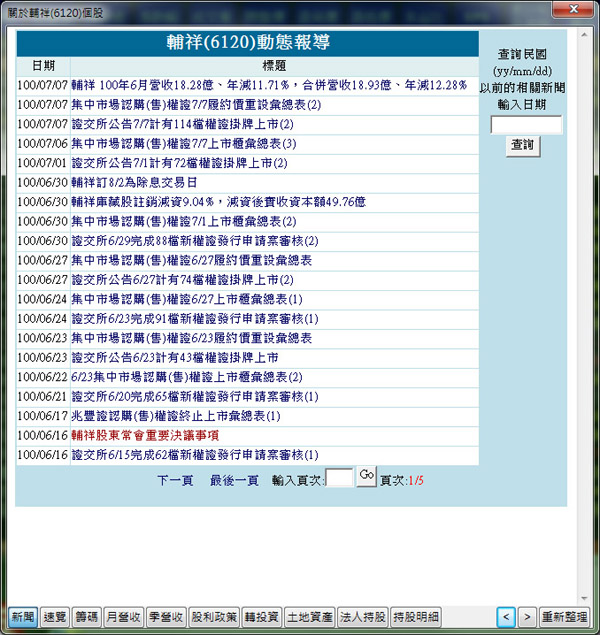Click the Go page button
The height and width of the screenshot is (635, 600).
[366, 476]
